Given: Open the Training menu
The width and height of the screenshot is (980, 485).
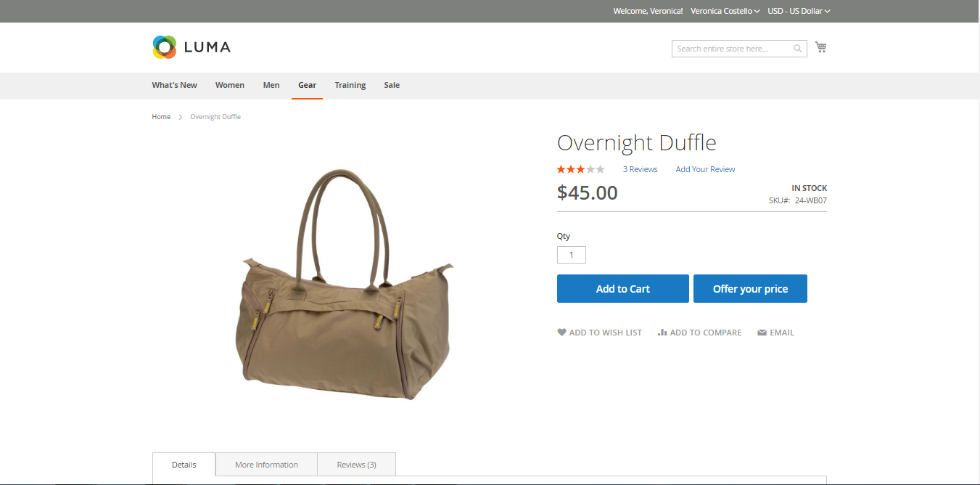Looking at the screenshot, I should 350,85.
